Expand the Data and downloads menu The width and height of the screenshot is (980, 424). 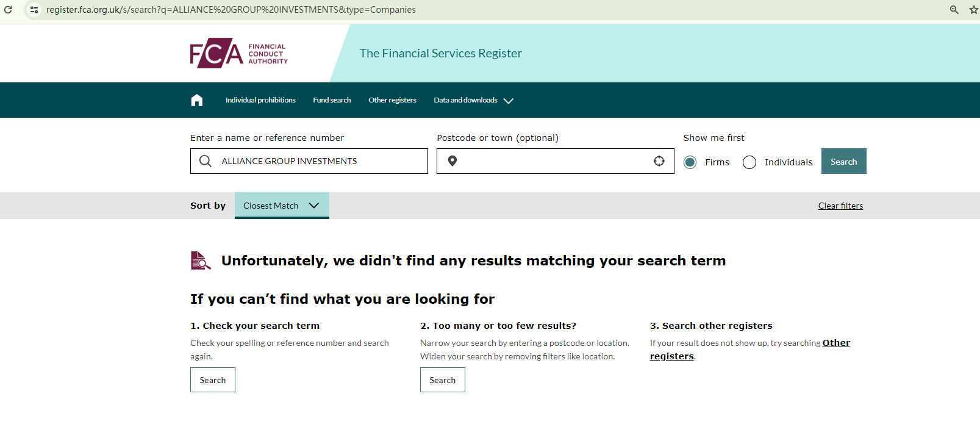pyautogui.click(x=473, y=101)
